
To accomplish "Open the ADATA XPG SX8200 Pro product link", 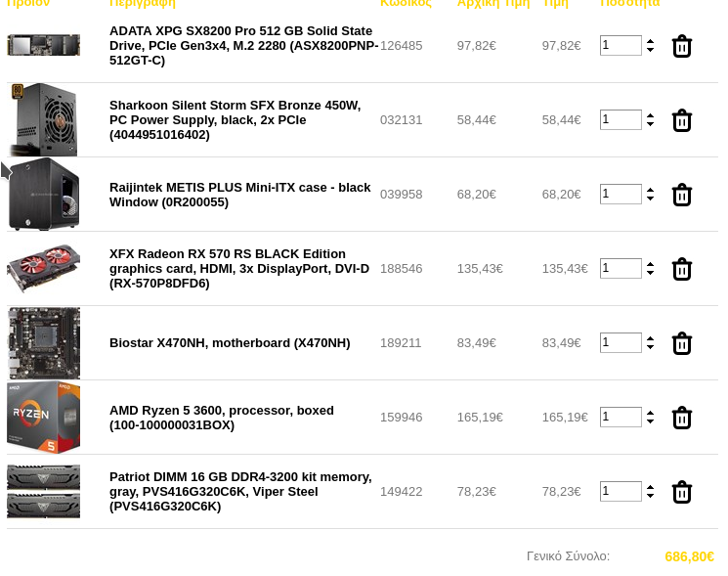I will (x=243, y=46).
